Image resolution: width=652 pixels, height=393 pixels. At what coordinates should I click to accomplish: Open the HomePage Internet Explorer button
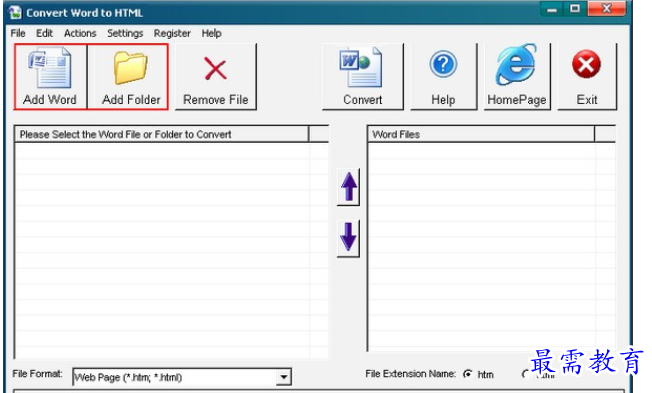tap(517, 77)
